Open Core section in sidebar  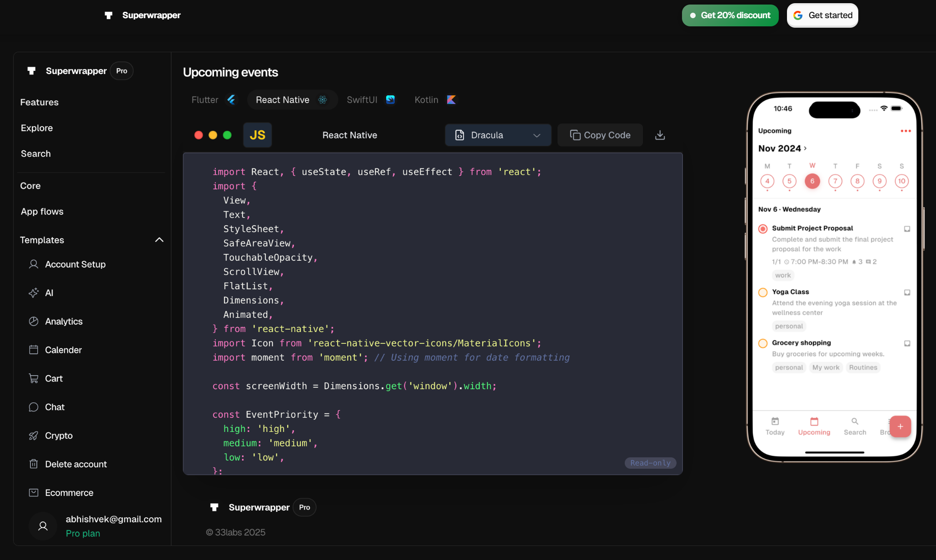click(30, 186)
